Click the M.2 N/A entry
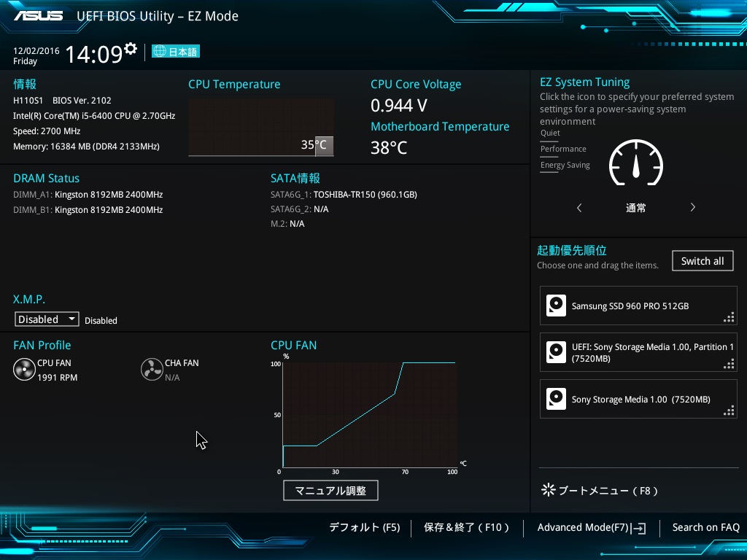The width and height of the screenshot is (747, 560). pos(287,224)
